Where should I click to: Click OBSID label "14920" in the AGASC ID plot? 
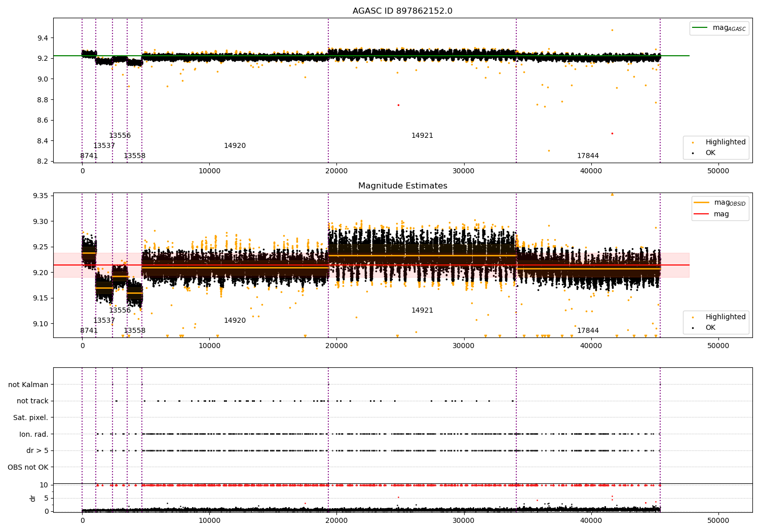tap(235, 146)
